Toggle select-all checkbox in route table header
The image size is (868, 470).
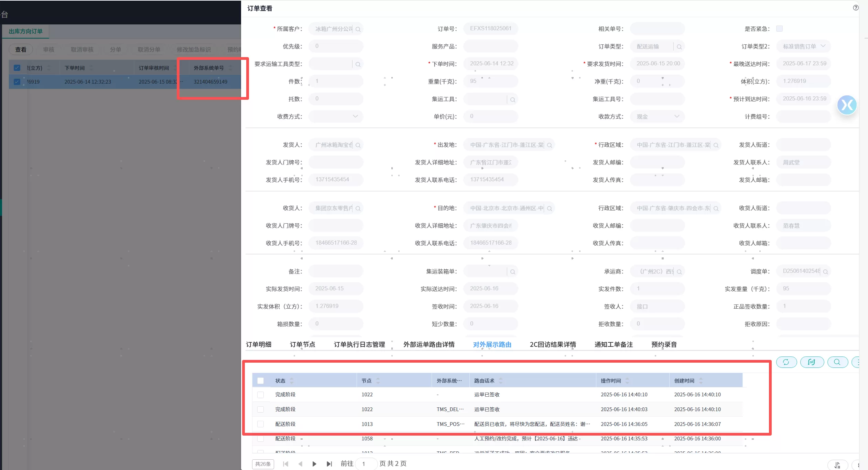261,381
